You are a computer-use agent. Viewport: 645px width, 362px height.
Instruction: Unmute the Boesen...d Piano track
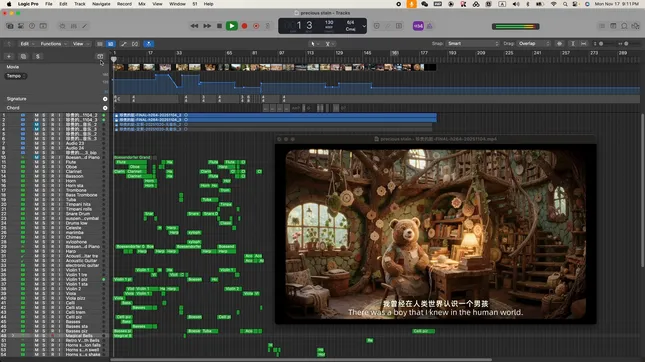pos(36,158)
